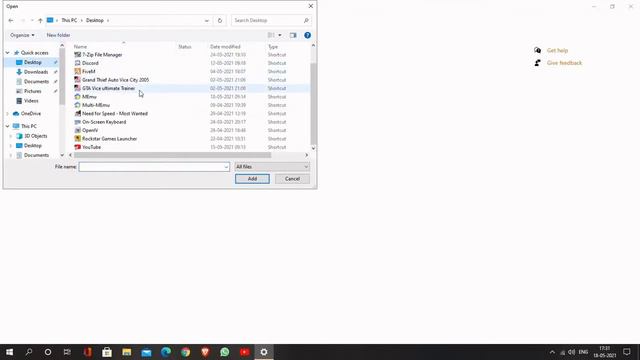The image size is (640, 360).
Task: Select Downloads under Quick access
Action: click(x=36, y=72)
